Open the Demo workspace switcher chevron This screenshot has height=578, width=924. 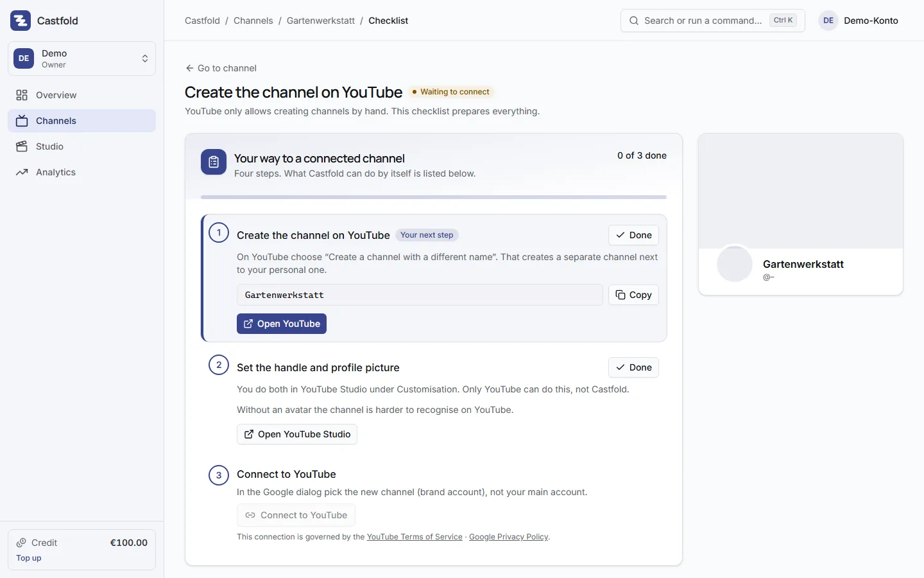pyautogui.click(x=145, y=58)
